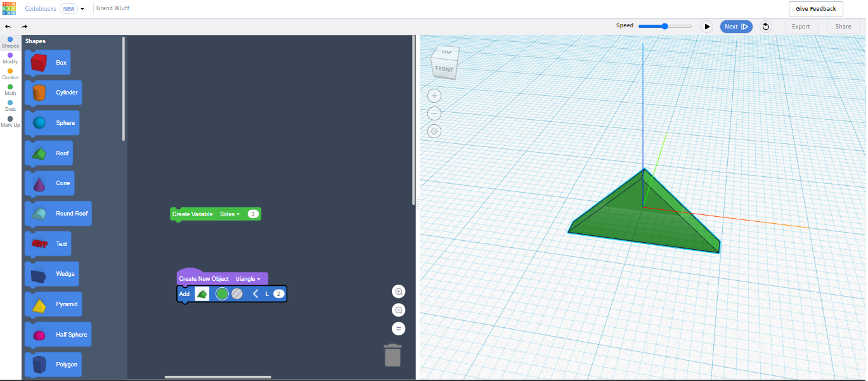Open the triangle object name dropdown
This screenshot has height=381, width=868.
pyautogui.click(x=248, y=279)
